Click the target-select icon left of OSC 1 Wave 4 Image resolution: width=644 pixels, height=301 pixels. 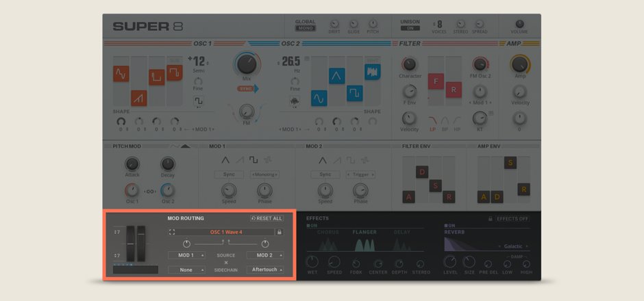(172, 232)
